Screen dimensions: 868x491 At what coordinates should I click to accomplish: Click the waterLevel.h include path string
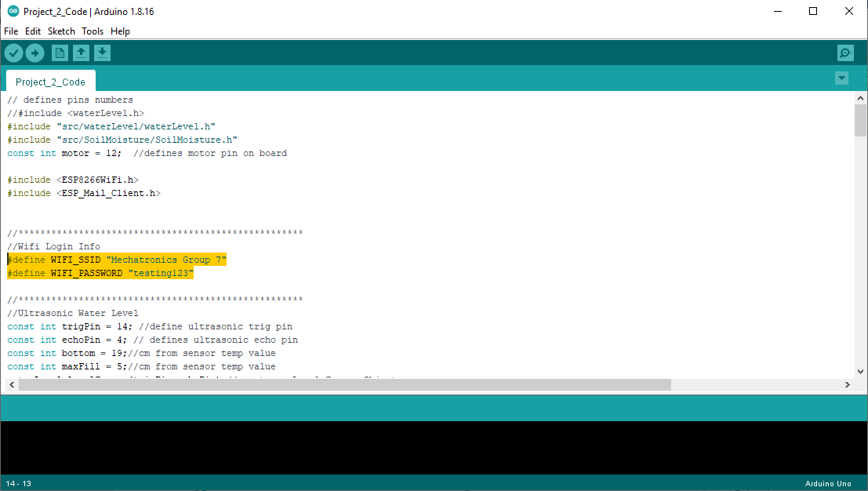coord(136,127)
